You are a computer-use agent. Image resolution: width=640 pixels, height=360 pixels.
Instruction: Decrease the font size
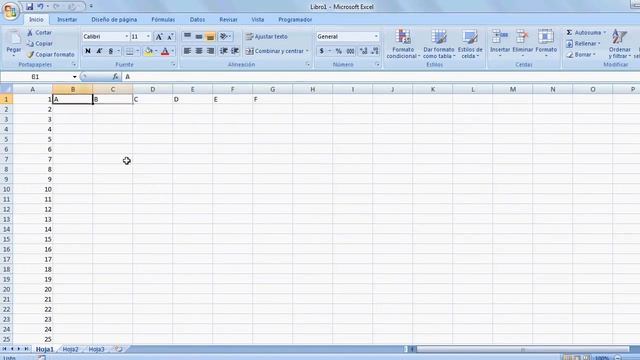coord(170,37)
